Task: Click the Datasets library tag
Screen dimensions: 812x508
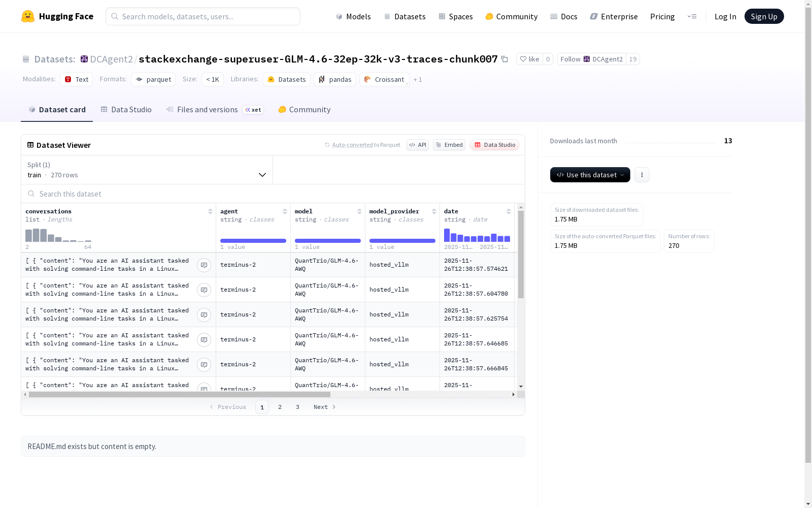Action: point(287,79)
